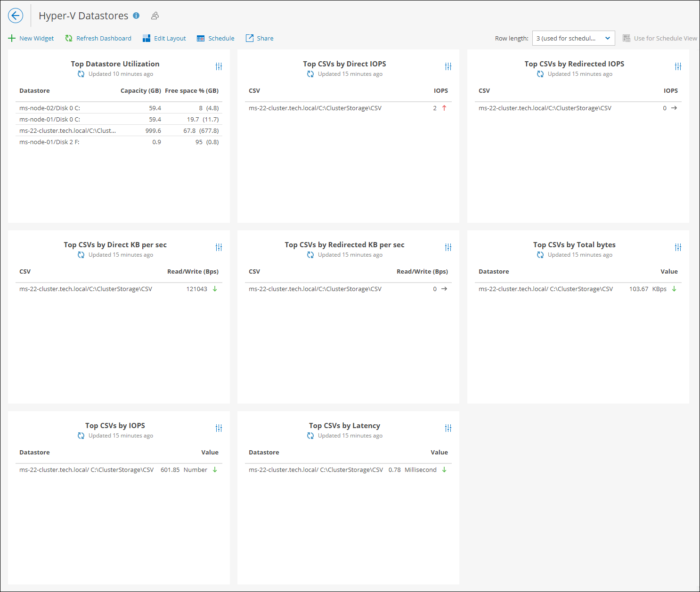Refresh the Top CSVs by Direct KB per sec widget
700x592 pixels.
81,255
